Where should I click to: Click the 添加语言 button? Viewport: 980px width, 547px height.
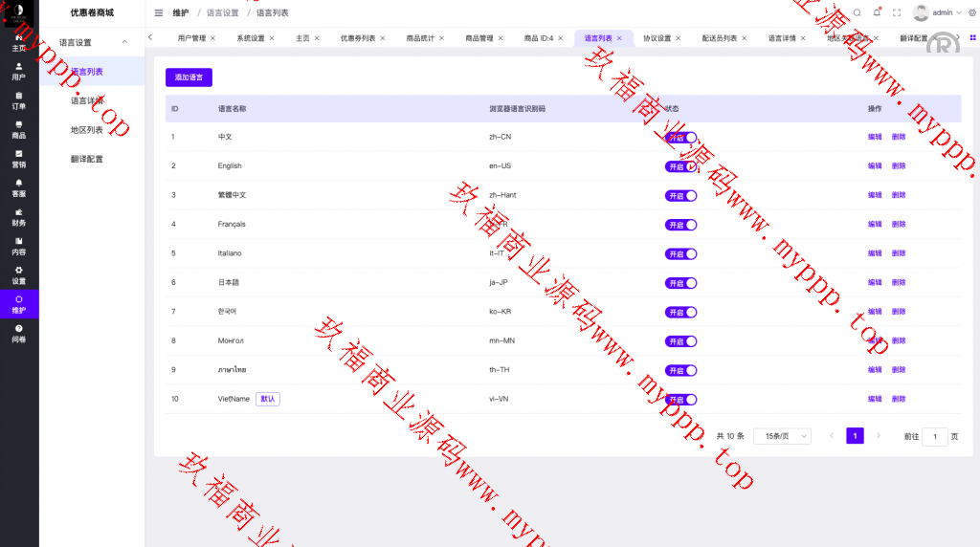point(189,77)
